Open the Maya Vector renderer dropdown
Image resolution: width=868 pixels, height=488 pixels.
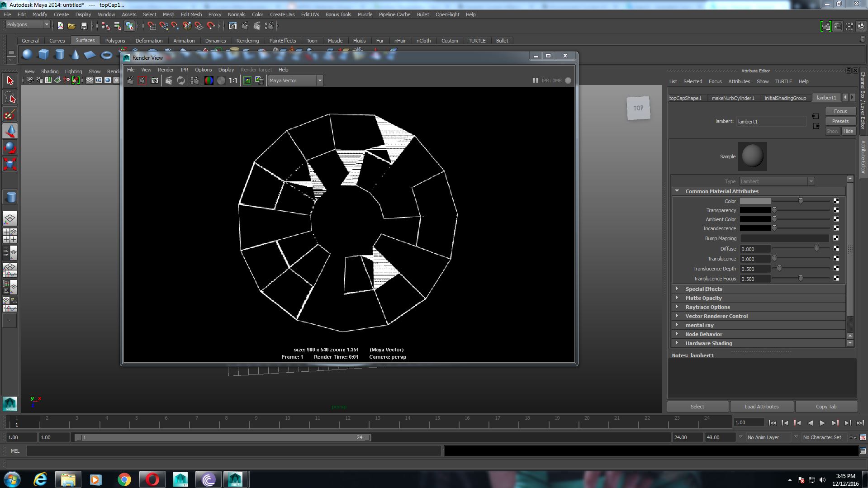click(x=320, y=80)
